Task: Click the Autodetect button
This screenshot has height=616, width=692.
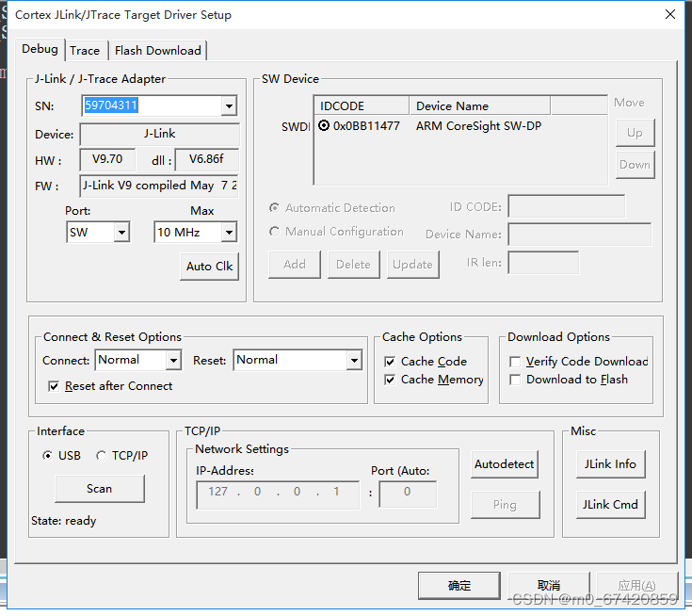Action: (x=505, y=464)
